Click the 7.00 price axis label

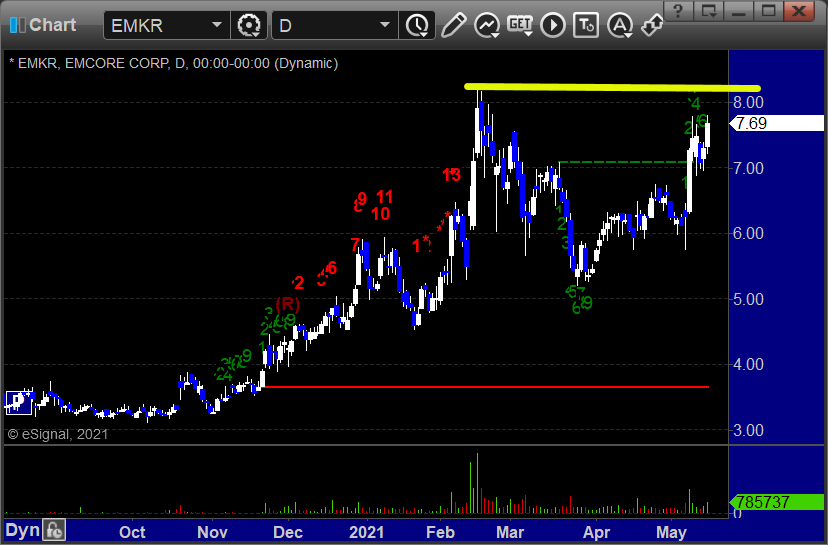pos(748,168)
